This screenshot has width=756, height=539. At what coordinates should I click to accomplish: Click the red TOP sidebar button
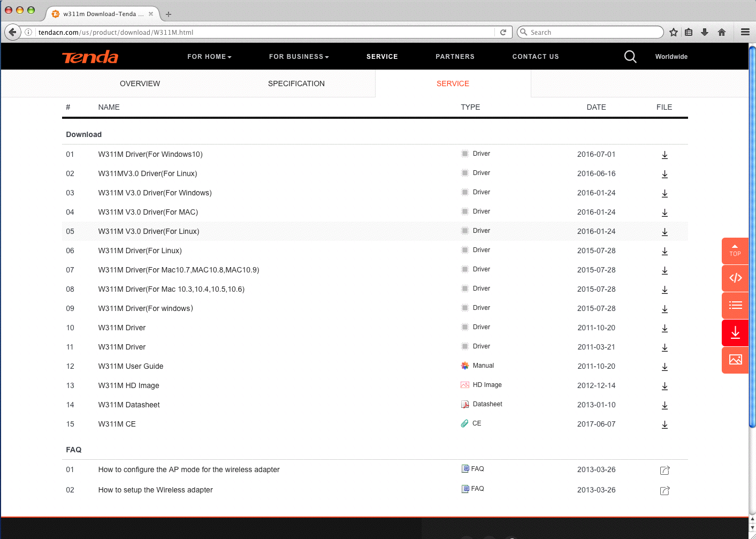[735, 250]
